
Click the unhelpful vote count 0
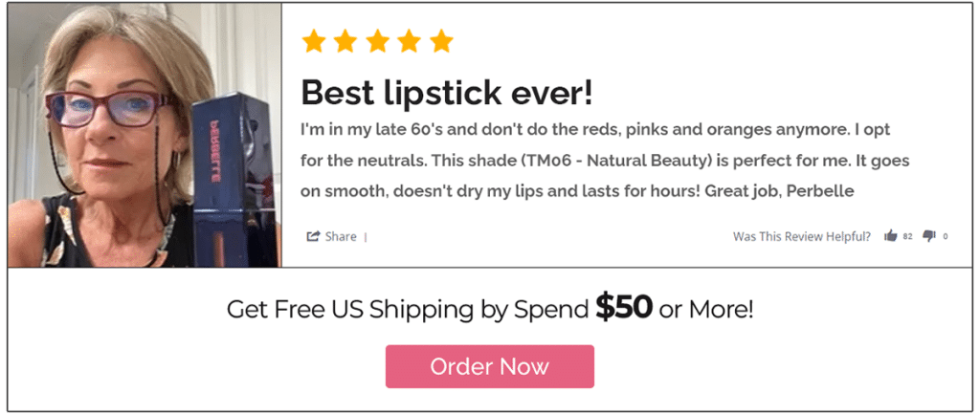945,236
